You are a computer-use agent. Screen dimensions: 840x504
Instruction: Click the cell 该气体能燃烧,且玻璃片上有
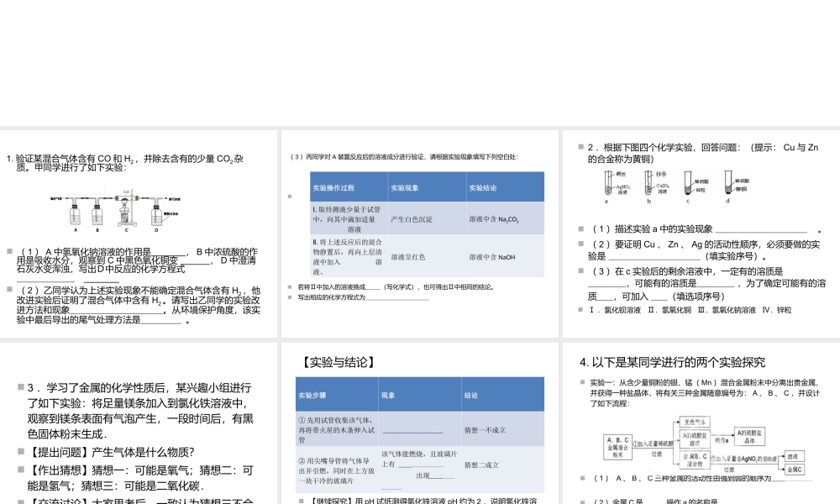click(419, 470)
